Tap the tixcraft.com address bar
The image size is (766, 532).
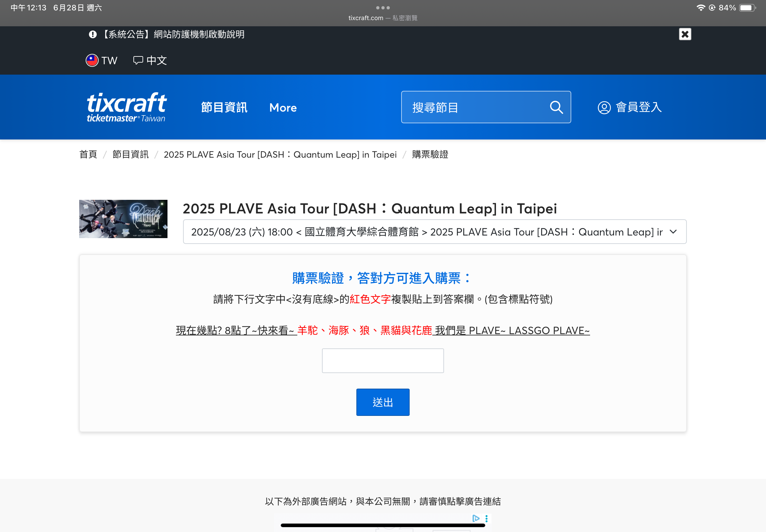383,18
